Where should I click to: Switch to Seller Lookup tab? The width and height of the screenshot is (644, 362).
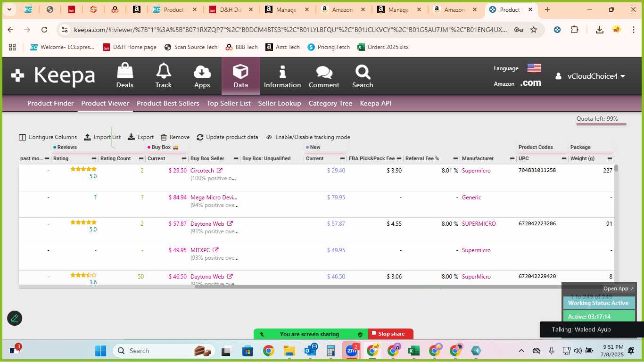tap(280, 103)
